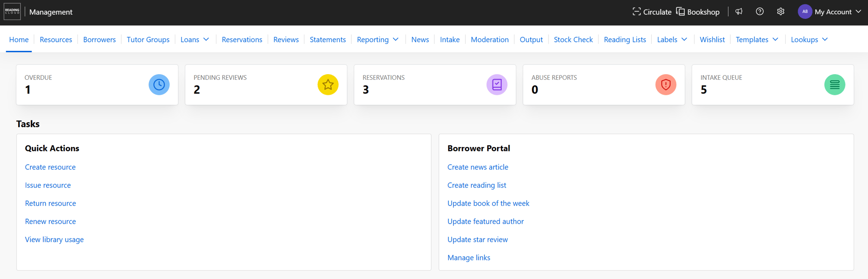
Task: Click the Create reading list link
Action: pos(477,185)
